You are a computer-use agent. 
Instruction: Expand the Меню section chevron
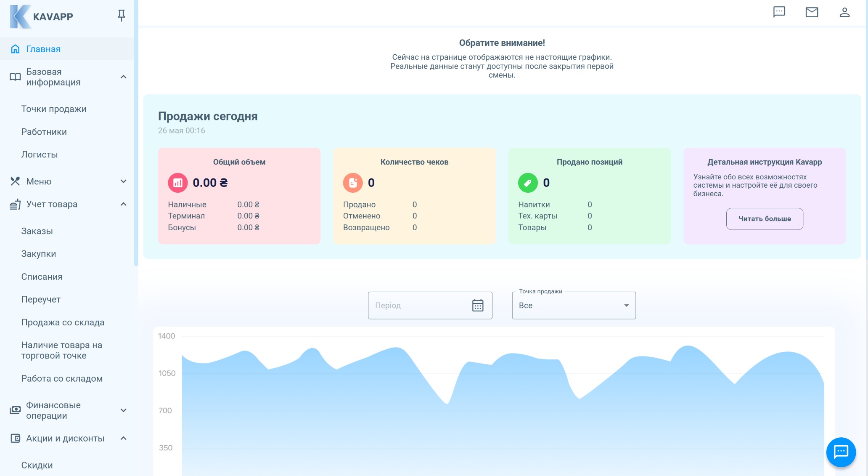(x=123, y=181)
